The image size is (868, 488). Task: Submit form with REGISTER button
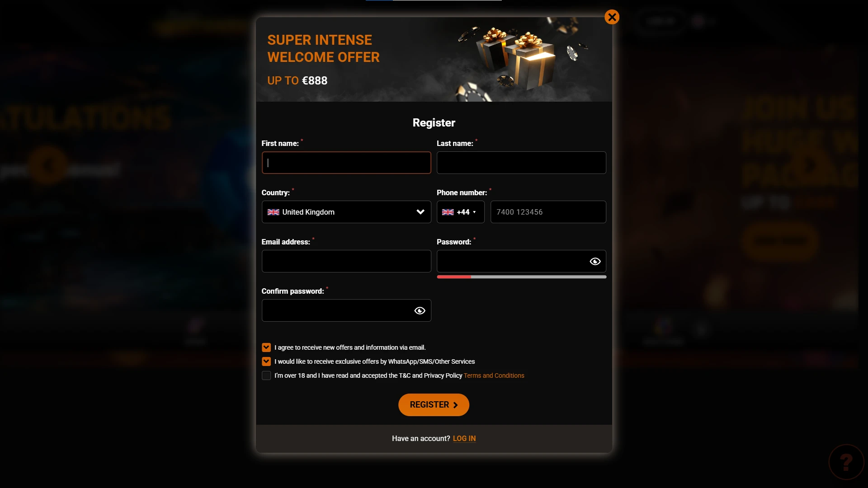point(434,405)
